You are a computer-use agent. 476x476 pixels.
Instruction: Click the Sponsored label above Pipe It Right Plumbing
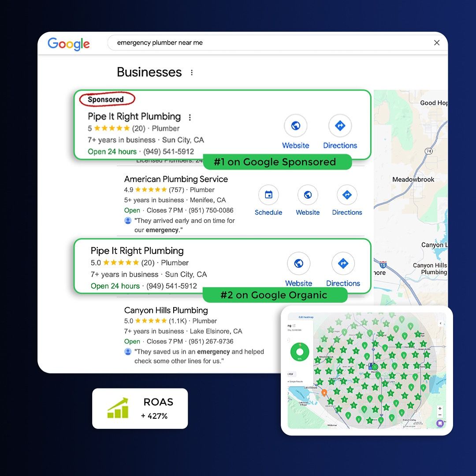[x=106, y=99]
